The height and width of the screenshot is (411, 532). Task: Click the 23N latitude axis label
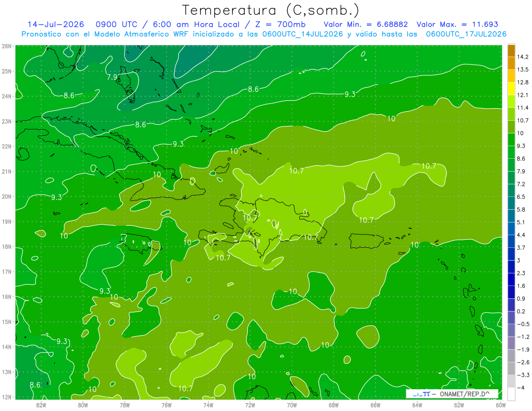pyautogui.click(x=7, y=121)
